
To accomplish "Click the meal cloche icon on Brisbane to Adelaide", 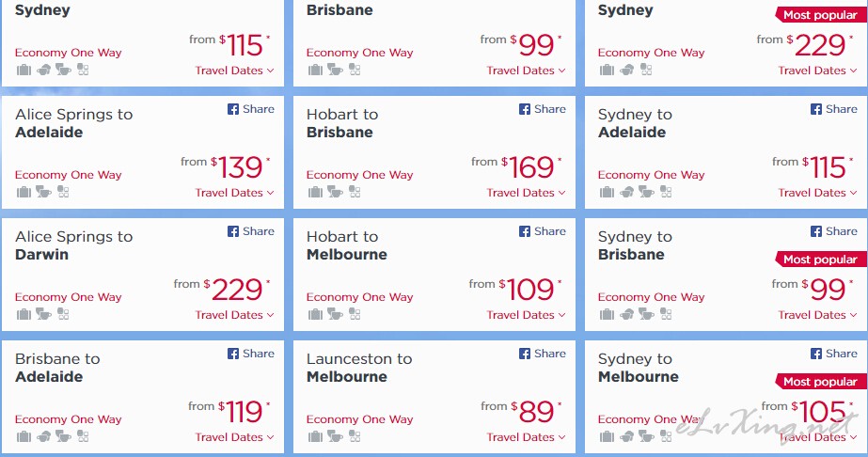I will coord(44,436).
